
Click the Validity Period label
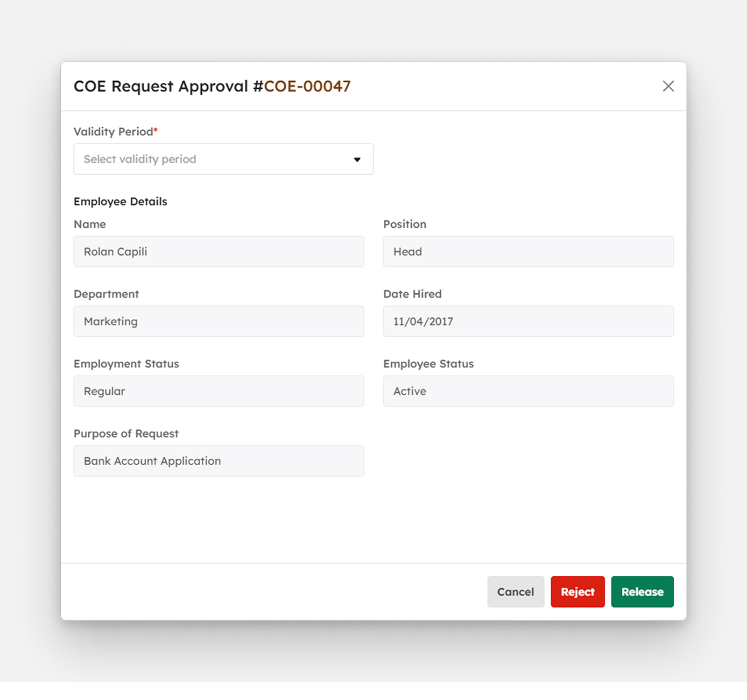click(x=116, y=132)
